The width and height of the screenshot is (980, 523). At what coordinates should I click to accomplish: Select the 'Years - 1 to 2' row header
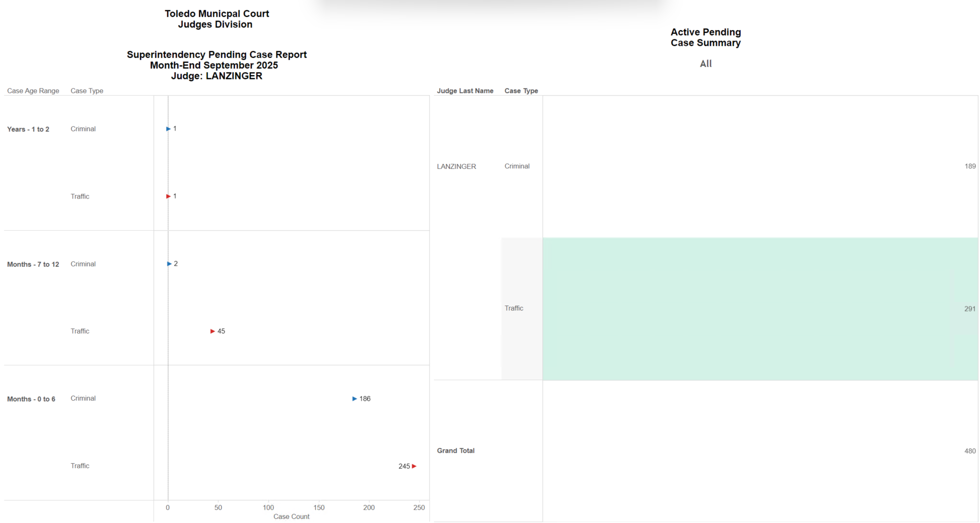(28, 129)
